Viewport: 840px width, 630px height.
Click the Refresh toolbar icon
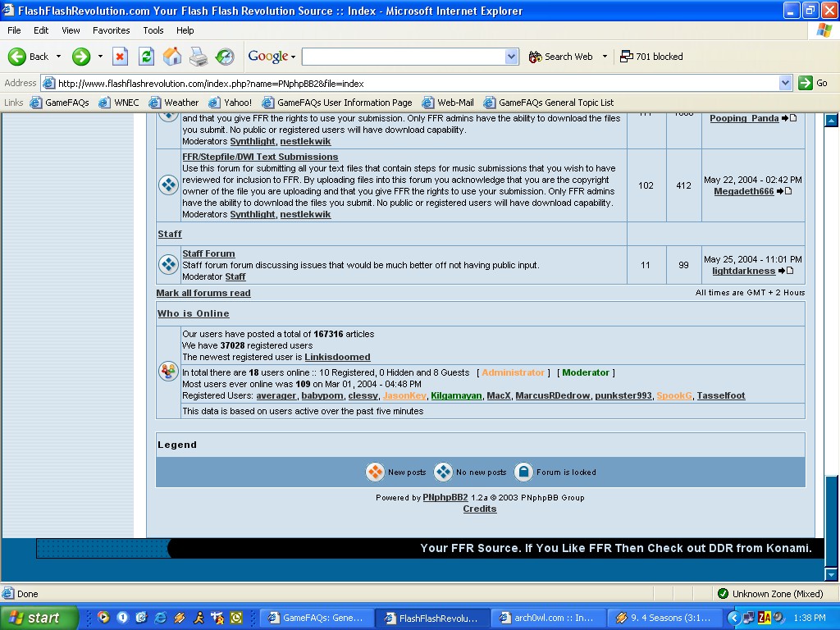146,57
